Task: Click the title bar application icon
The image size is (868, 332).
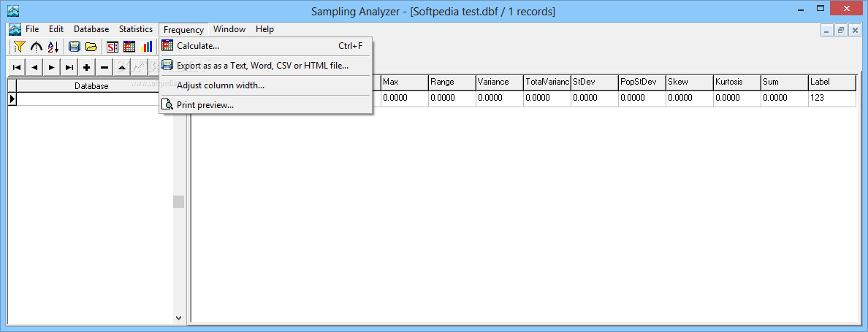Action: tap(12, 10)
